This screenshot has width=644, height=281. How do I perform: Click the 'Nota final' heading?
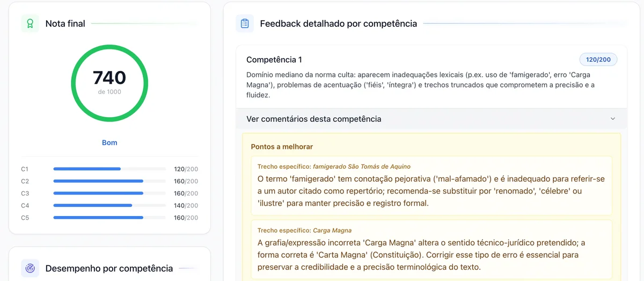coord(65,24)
